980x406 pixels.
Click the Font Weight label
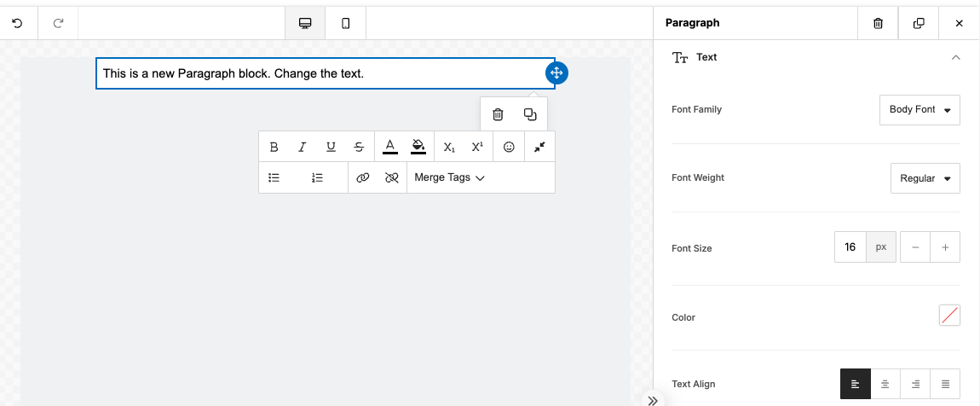(x=698, y=177)
